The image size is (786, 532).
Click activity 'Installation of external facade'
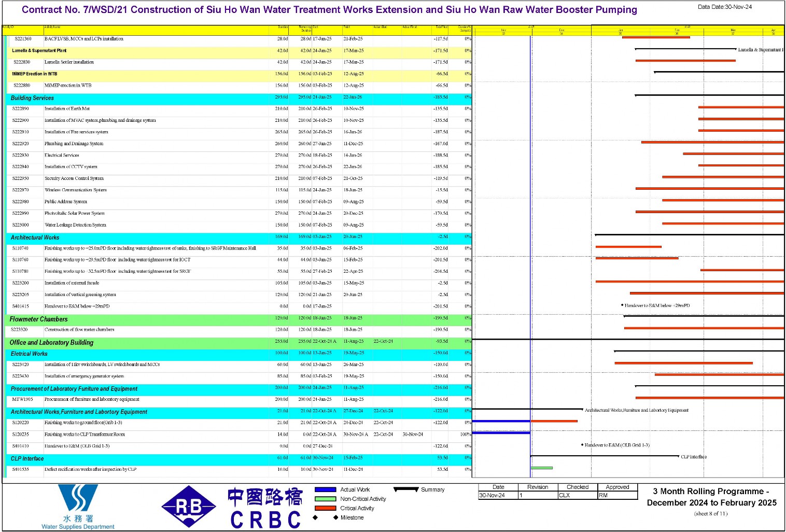[72, 283]
